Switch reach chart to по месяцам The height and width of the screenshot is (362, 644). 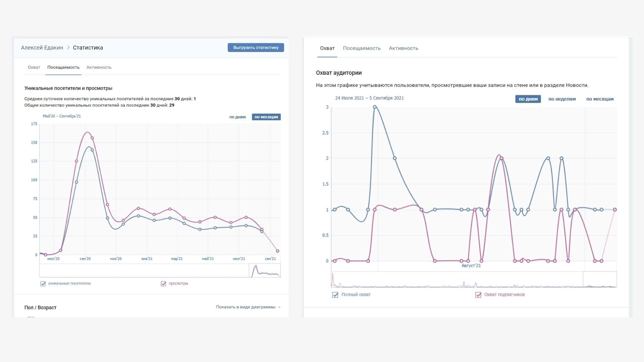pos(600,99)
